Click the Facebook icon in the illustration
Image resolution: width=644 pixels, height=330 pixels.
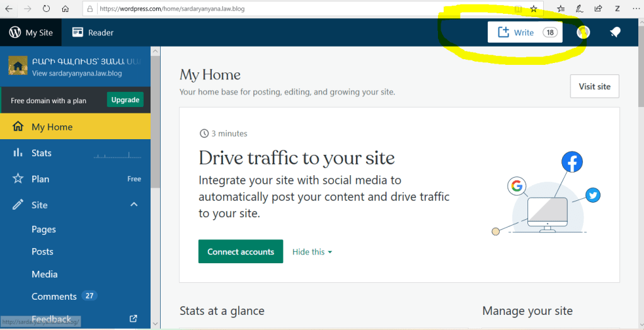pyautogui.click(x=572, y=162)
